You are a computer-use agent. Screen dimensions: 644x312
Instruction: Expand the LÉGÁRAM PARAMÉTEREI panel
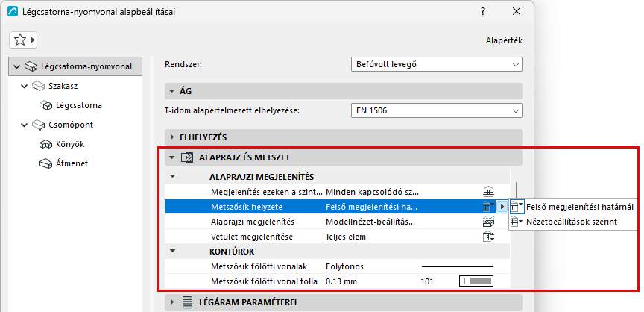172,303
